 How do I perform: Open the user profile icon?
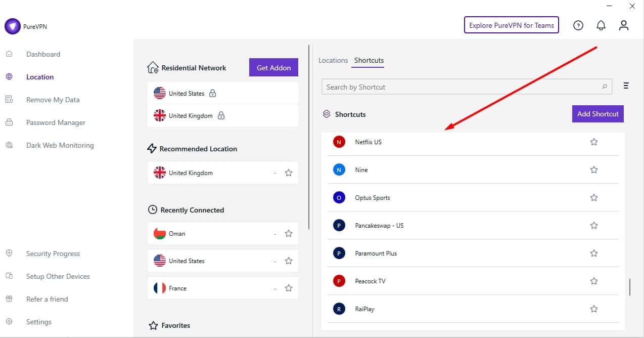[x=624, y=25]
